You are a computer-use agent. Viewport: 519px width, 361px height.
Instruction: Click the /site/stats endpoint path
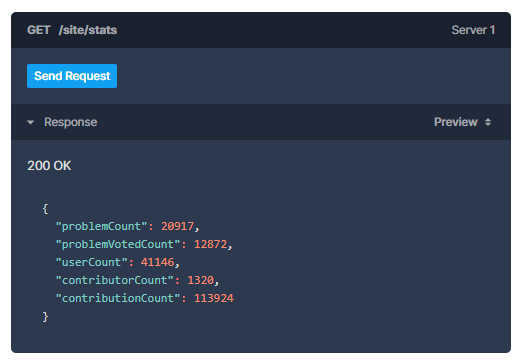(88, 30)
